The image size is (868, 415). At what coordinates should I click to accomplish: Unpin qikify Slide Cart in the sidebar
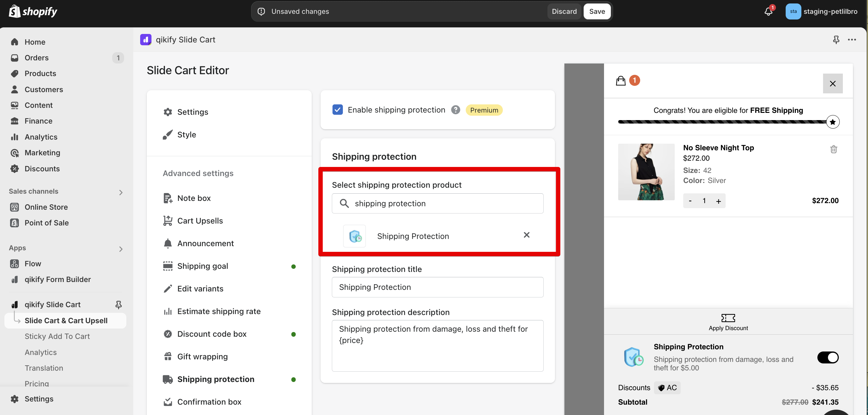point(118,305)
